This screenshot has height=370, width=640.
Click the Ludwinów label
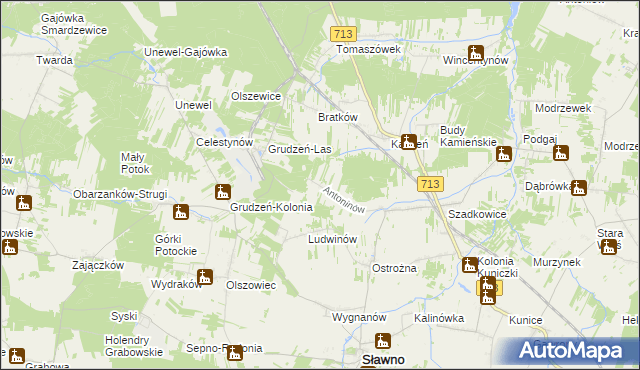pyautogui.click(x=333, y=239)
